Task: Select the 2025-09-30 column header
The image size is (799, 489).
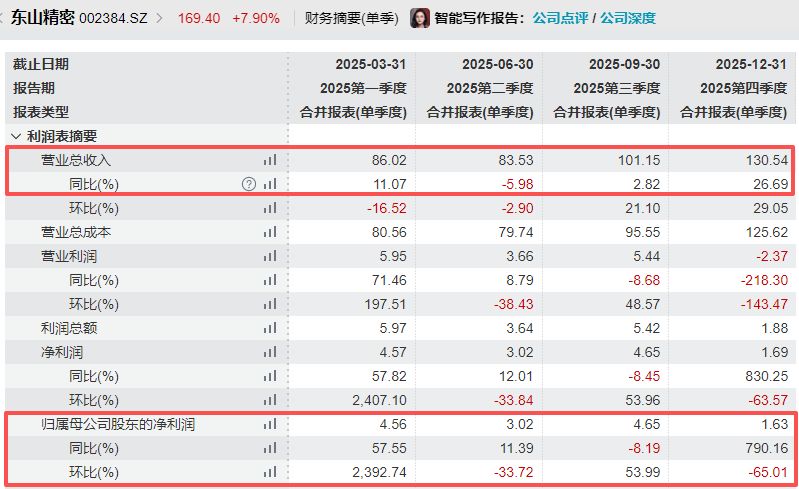Action: coord(624,64)
